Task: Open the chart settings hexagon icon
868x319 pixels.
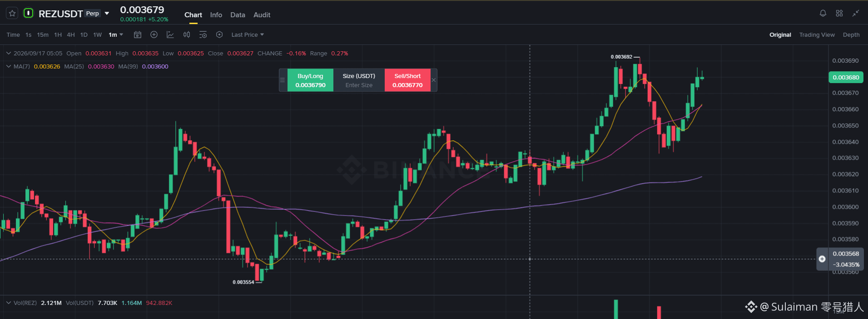Action: (x=219, y=34)
